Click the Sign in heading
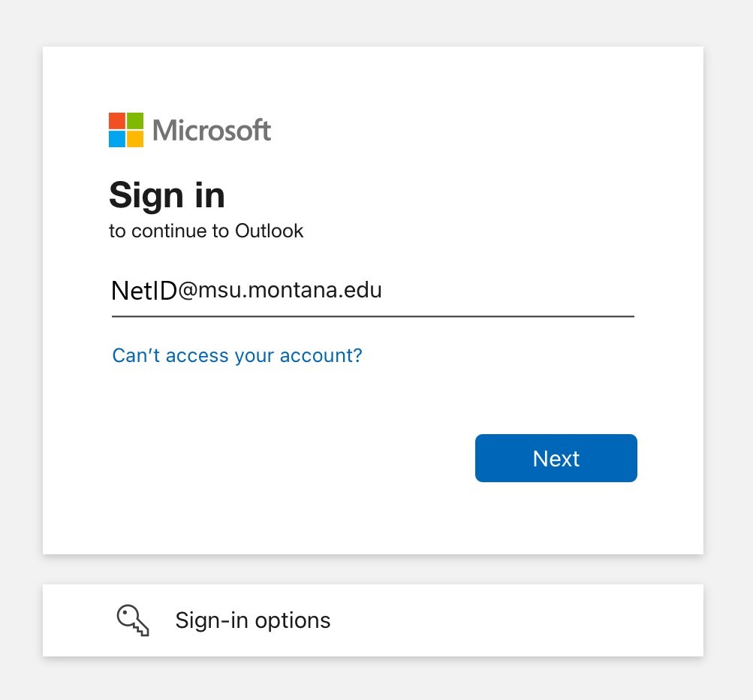Image resolution: width=753 pixels, height=700 pixels. coord(167,195)
